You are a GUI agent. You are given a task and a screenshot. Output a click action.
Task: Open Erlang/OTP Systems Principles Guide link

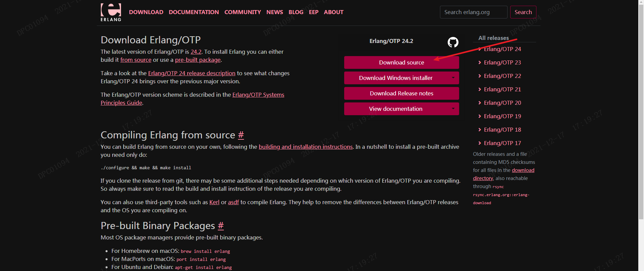pyautogui.click(x=192, y=99)
